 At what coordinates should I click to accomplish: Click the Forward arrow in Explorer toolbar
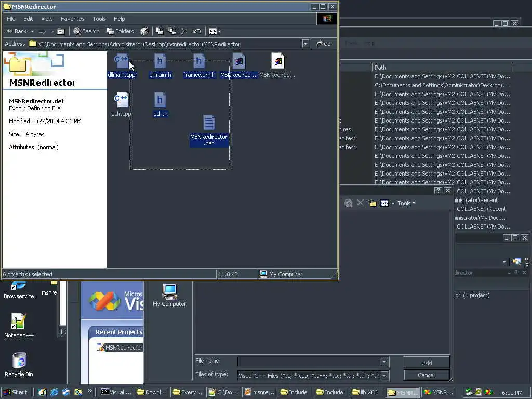pos(43,32)
